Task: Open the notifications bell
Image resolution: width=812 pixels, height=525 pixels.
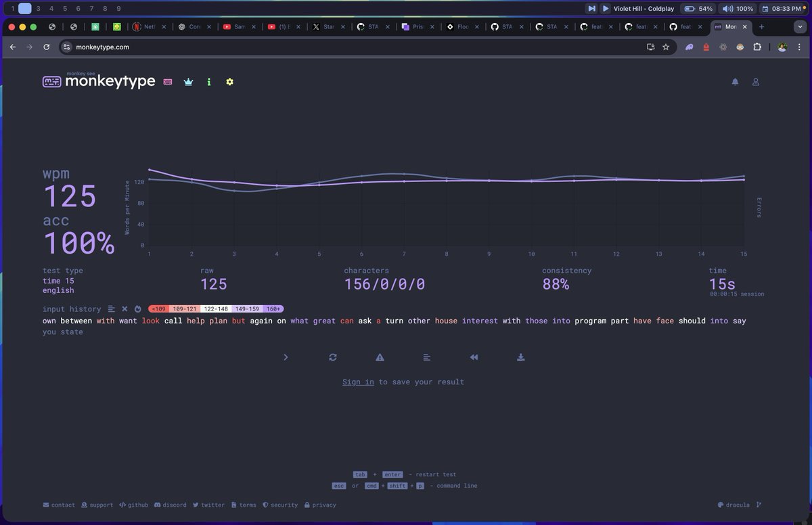Action: tap(736, 82)
